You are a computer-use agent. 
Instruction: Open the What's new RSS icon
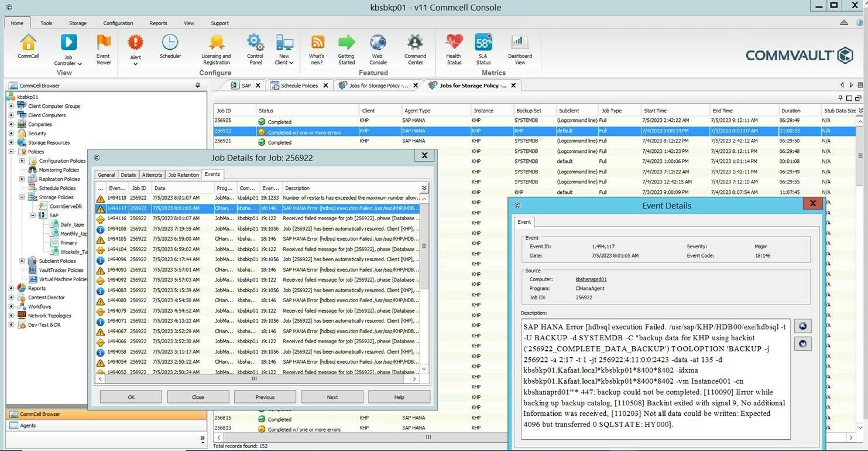(317, 42)
